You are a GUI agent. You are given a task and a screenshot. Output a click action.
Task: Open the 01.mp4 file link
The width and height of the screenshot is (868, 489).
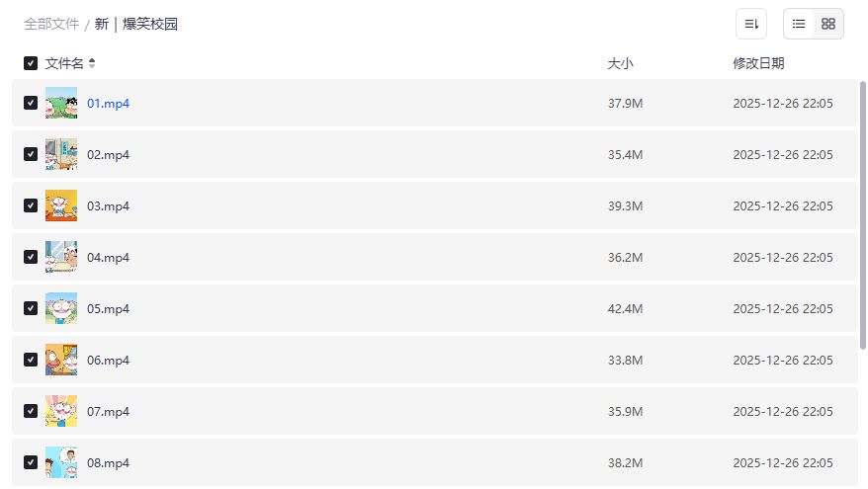108,103
